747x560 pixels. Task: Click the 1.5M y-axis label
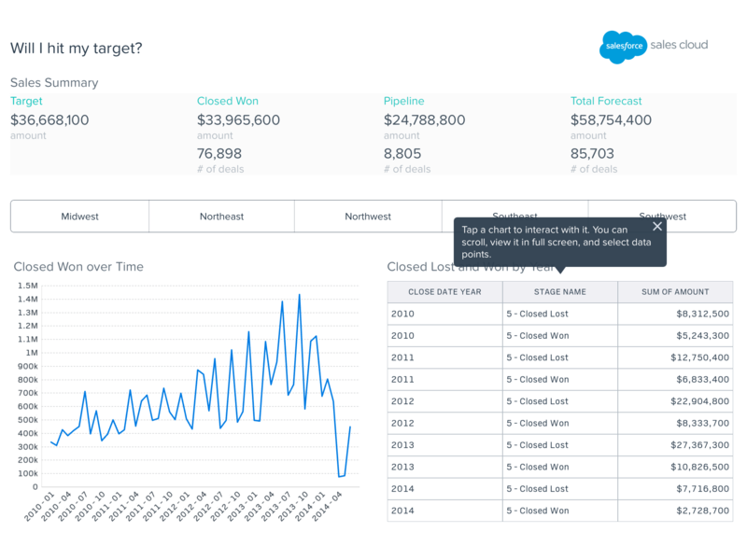(28, 286)
